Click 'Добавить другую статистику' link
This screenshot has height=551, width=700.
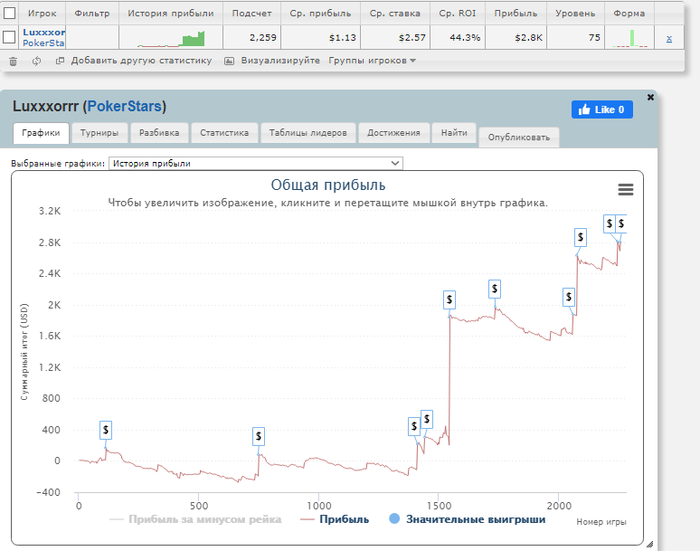141,61
